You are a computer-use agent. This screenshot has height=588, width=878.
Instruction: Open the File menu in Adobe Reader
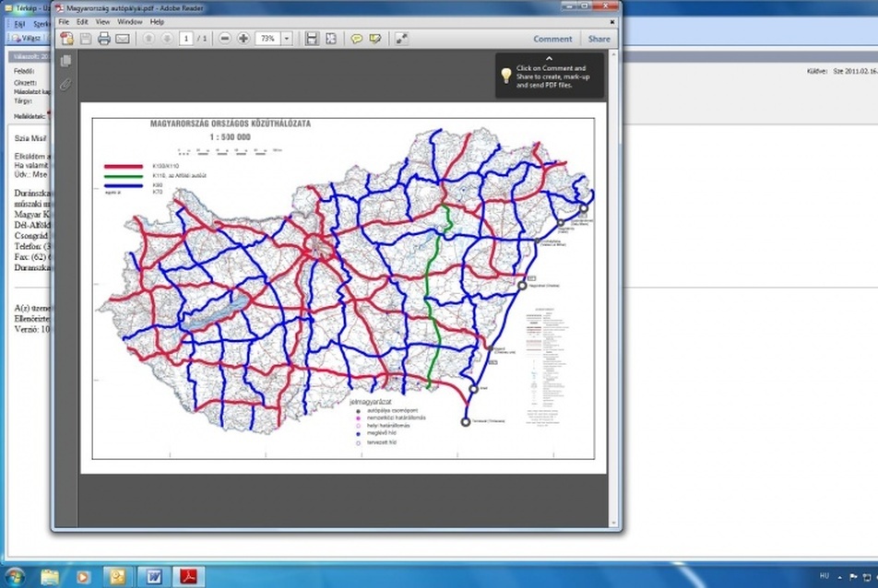click(64, 22)
